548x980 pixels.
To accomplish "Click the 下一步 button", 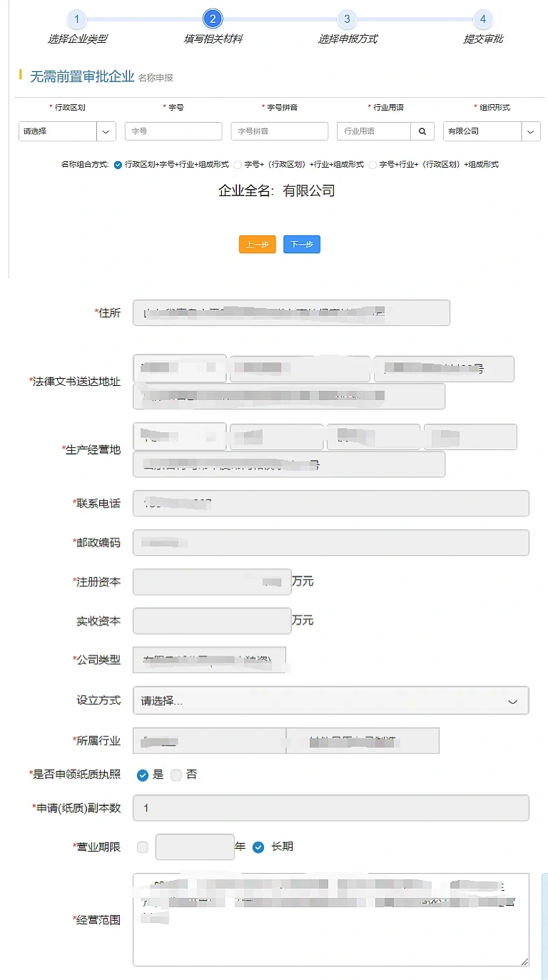I will pos(302,245).
